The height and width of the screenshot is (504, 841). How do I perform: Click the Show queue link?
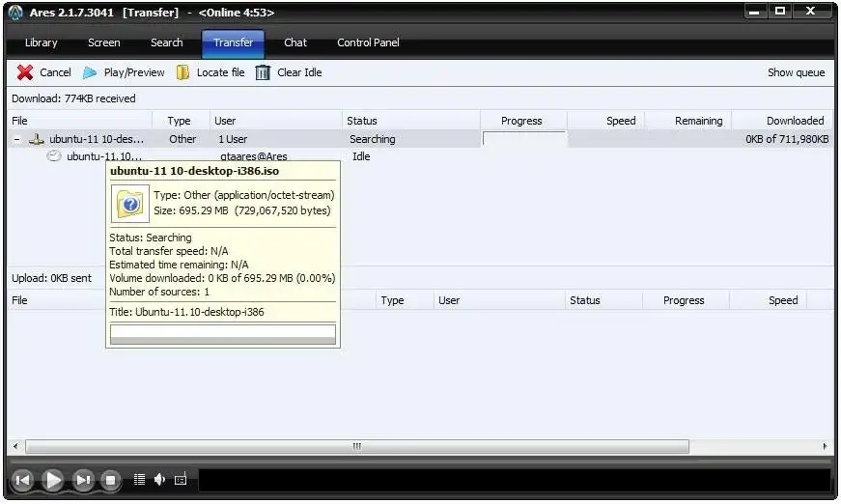click(x=796, y=72)
